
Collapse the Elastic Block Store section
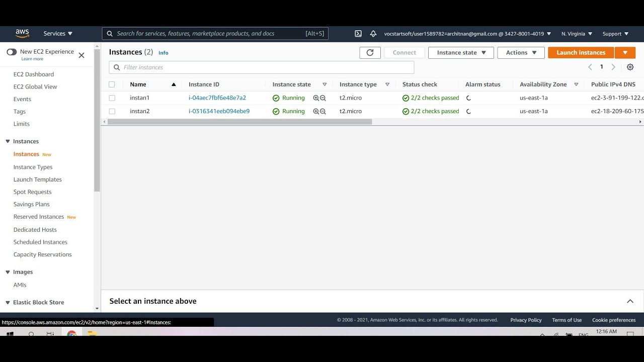coord(8,303)
